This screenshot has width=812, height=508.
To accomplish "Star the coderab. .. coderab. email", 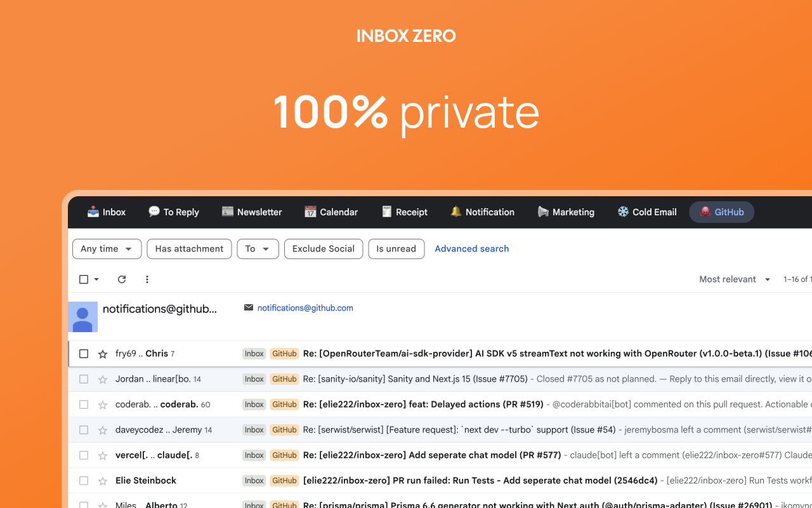I will click(103, 404).
